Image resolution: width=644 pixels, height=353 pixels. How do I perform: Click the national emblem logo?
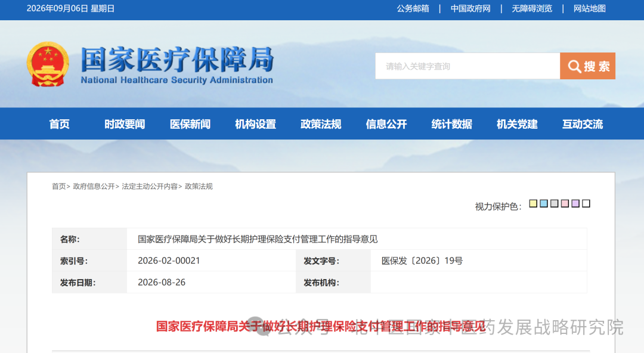(x=48, y=64)
